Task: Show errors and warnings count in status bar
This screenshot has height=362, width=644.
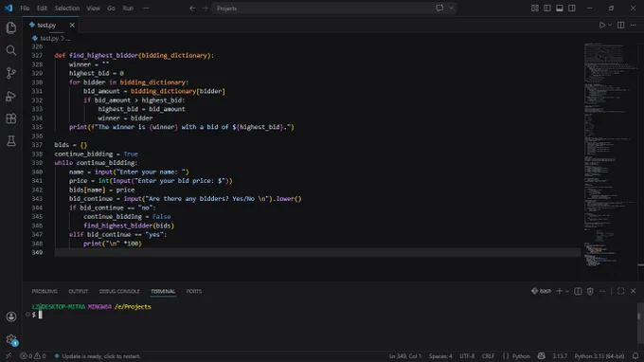Action: [x=32, y=355]
